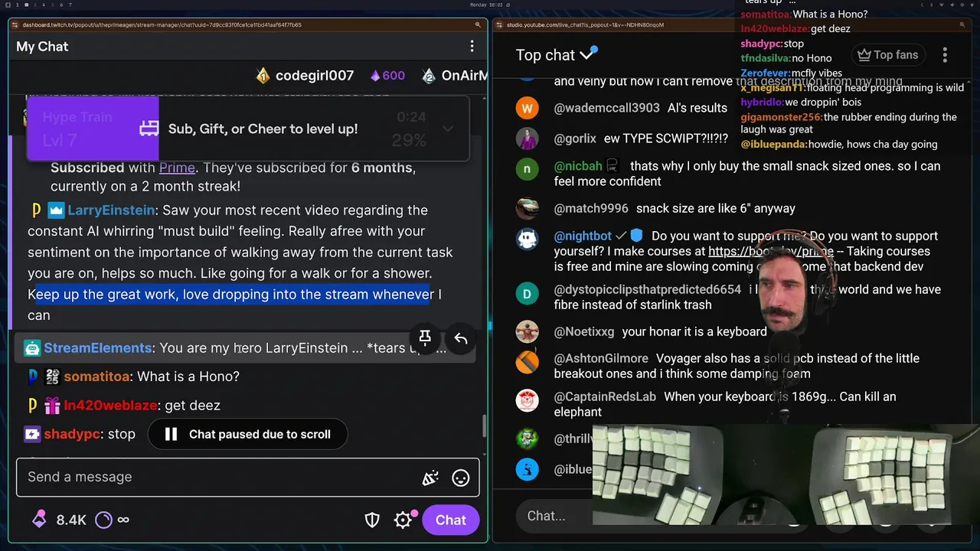Pin LarryEinstein's highlighted message
This screenshot has height=551, width=980.
click(425, 338)
